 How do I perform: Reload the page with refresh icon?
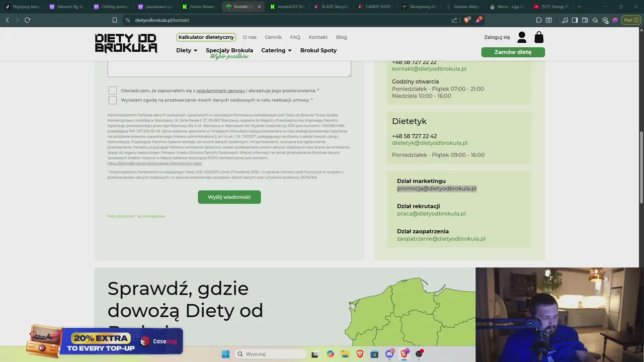point(27,20)
